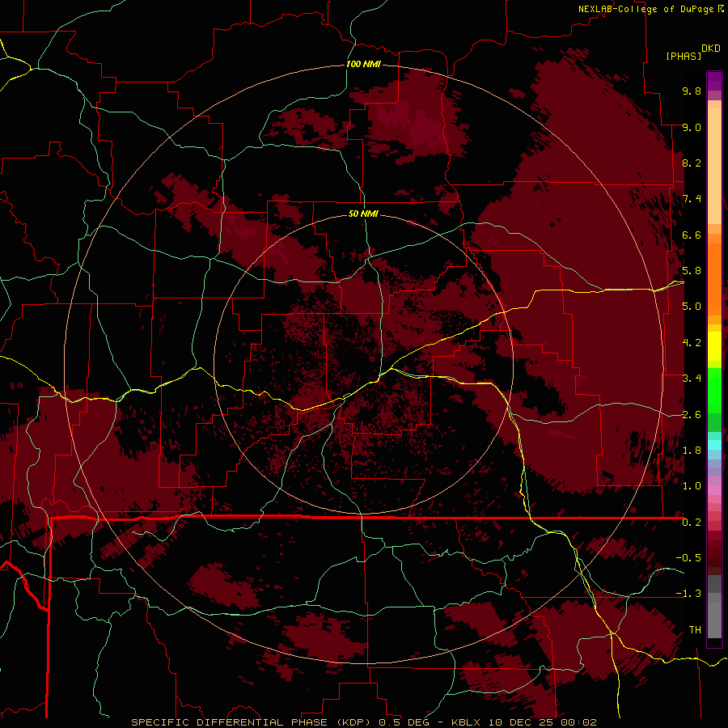
Task: Pick the yellow segment of the color bar
Action: 714,346
